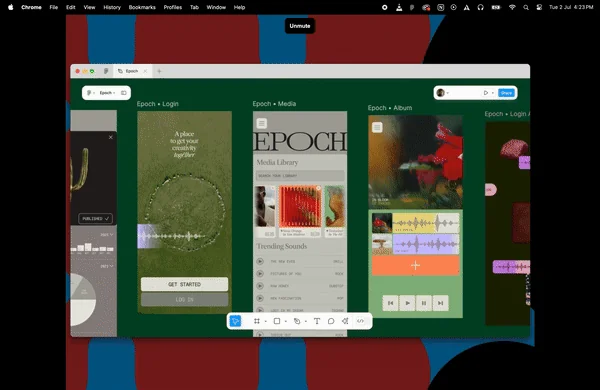Select the Epoch • Media frame label

click(x=274, y=104)
